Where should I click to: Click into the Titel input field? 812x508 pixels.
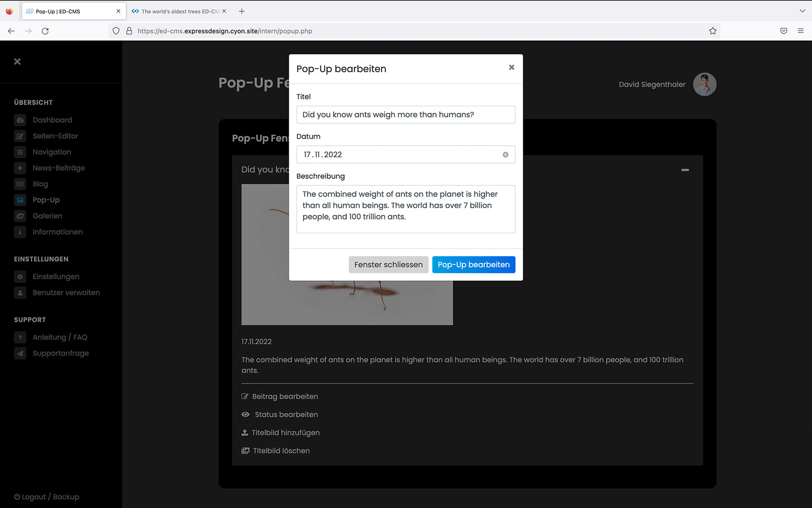click(405, 115)
